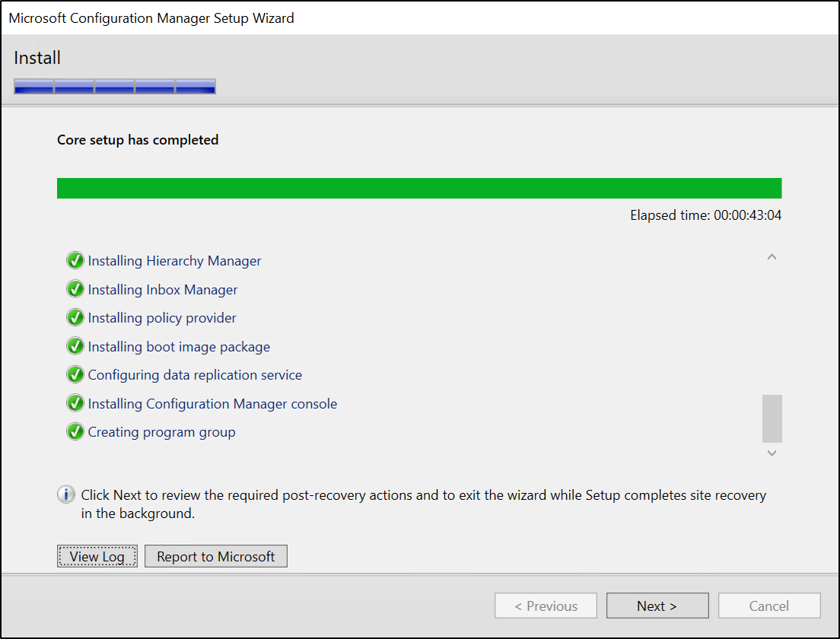Click the blue wizard step progress indicator under Install
Image resolution: width=840 pixels, height=639 pixels.
coord(115,86)
